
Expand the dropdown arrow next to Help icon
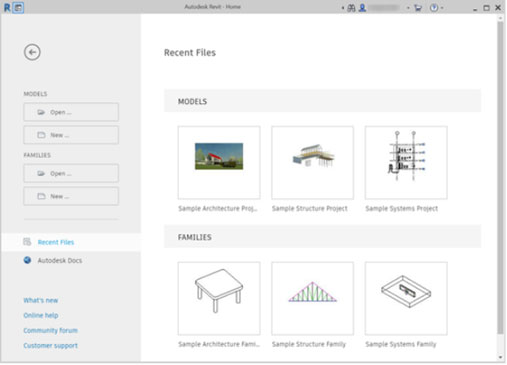pyautogui.click(x=442, y=8)
